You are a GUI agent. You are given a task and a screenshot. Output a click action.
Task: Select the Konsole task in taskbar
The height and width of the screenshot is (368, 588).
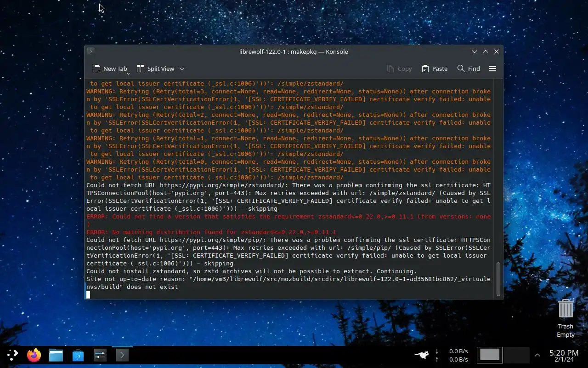[x=122, y=355]
